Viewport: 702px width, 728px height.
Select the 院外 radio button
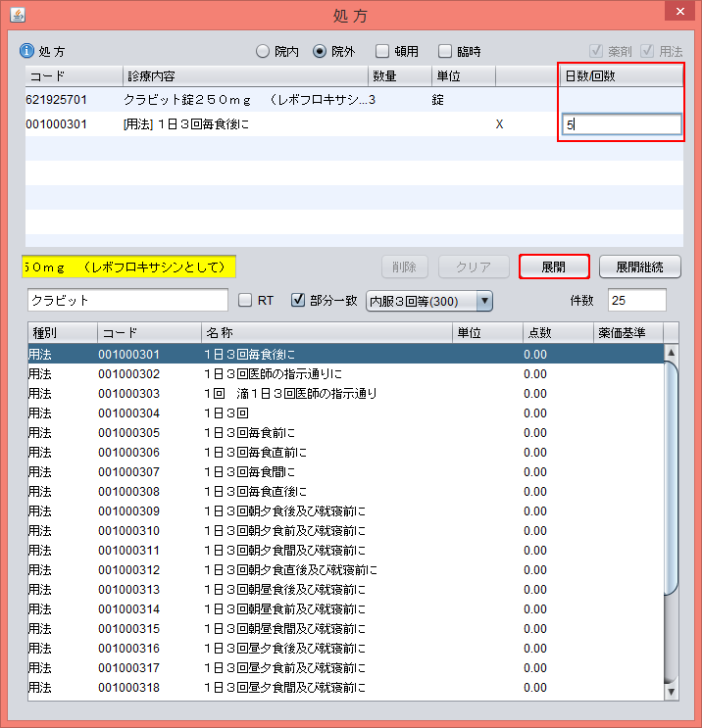point(320,51)
